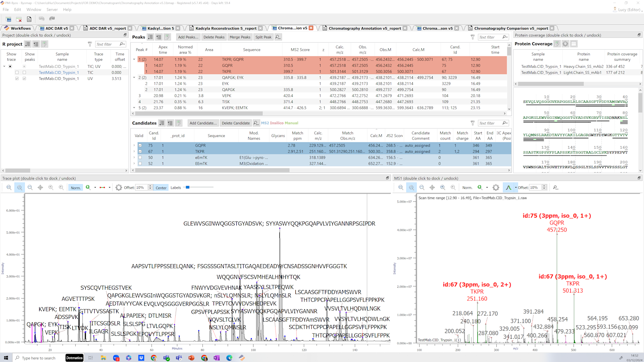Click the Add Candidate... button

point(203,123)
